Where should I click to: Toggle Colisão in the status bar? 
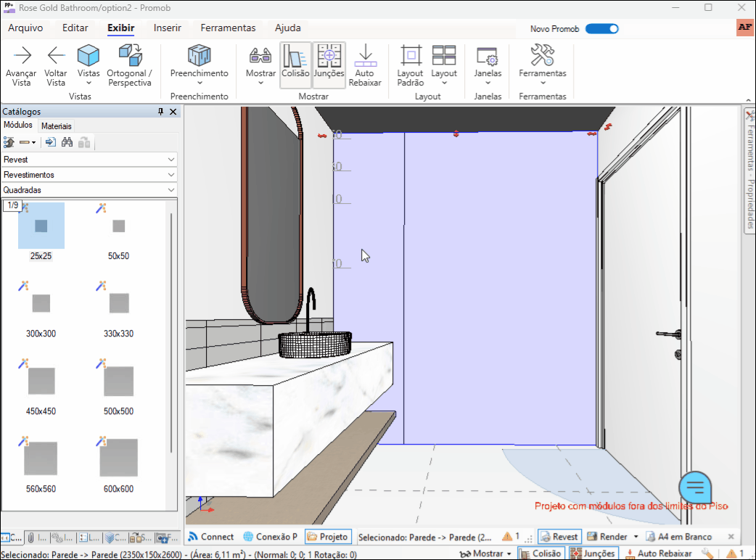pyautogui.click(x=541, y=553)
